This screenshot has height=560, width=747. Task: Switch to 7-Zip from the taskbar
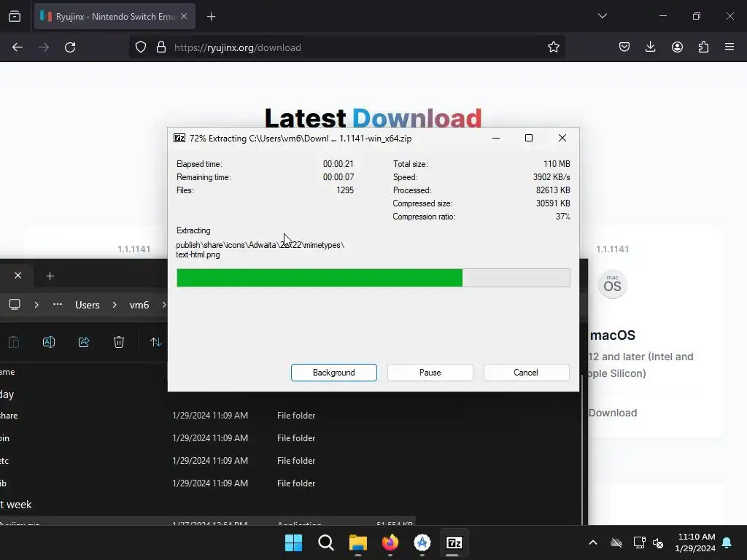454,542
